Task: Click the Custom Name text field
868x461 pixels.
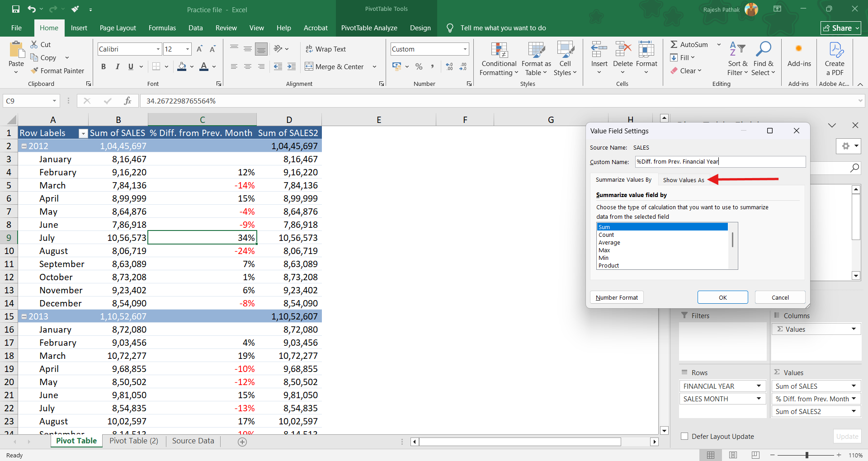Action: pyautogui.click(x=720, y=162)
